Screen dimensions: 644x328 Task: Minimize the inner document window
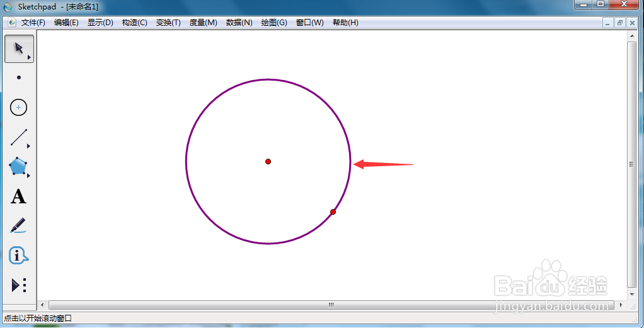coord(608,23)
